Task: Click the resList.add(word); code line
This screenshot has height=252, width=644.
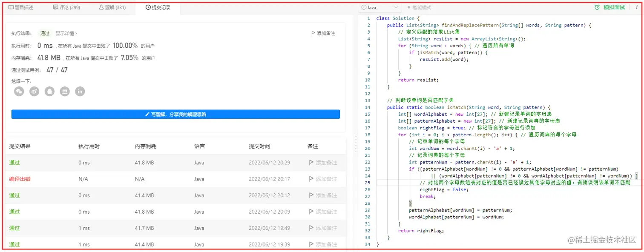Action: tap(444, 60)
